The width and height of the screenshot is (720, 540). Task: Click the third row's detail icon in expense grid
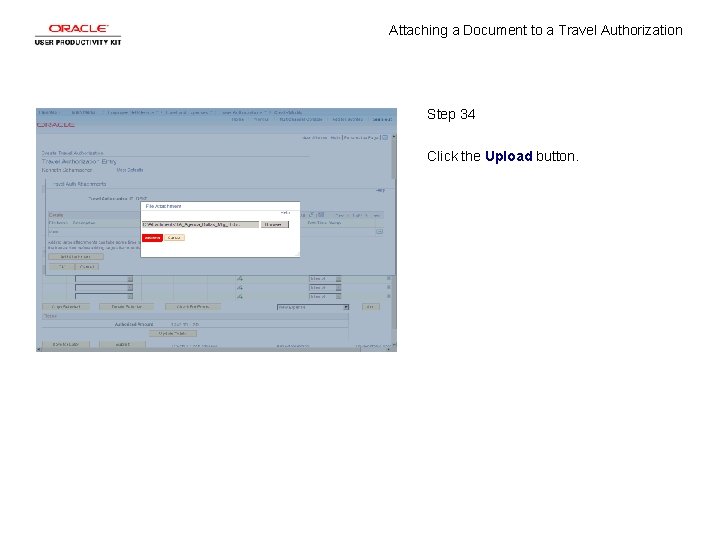coord(240,297)
